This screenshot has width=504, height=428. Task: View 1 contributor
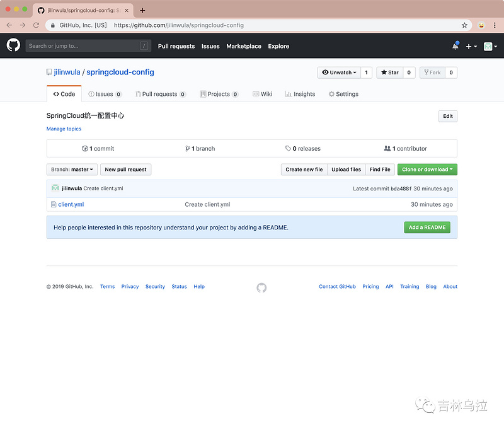[x=405, y=149]
